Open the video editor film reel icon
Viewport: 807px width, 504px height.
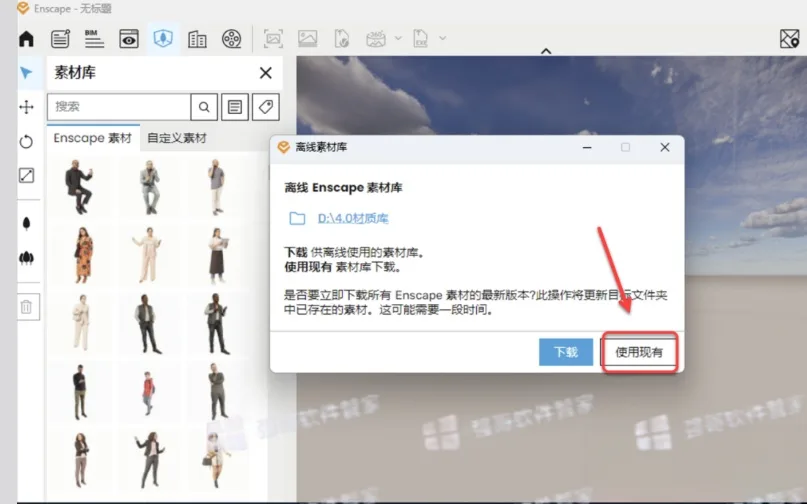tap(232, 39)
